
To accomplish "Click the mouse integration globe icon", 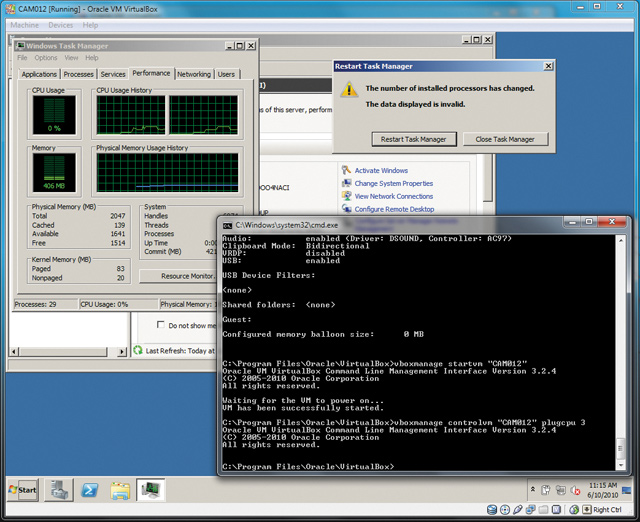I will click(574, 509).
